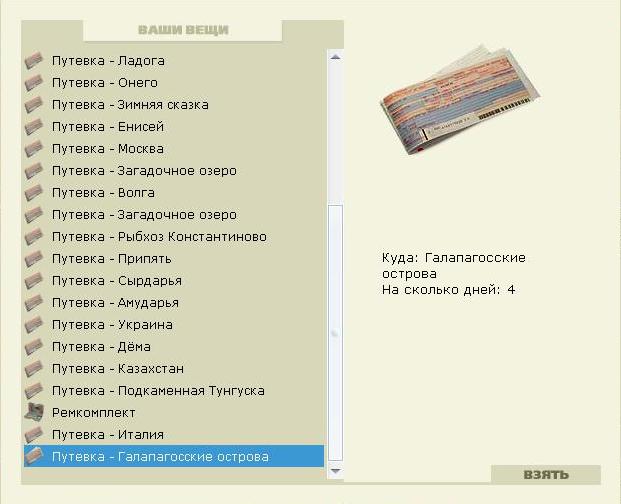Select the Путевка - Подкаменная Тунгуска item
Screen dimensions: 621x504
coord(174,390)
